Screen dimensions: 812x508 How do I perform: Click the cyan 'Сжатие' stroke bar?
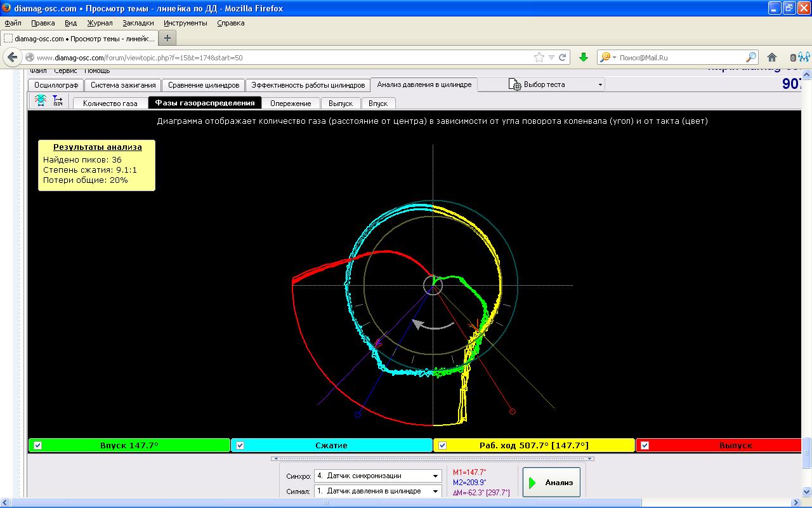(x=332, y=445)
